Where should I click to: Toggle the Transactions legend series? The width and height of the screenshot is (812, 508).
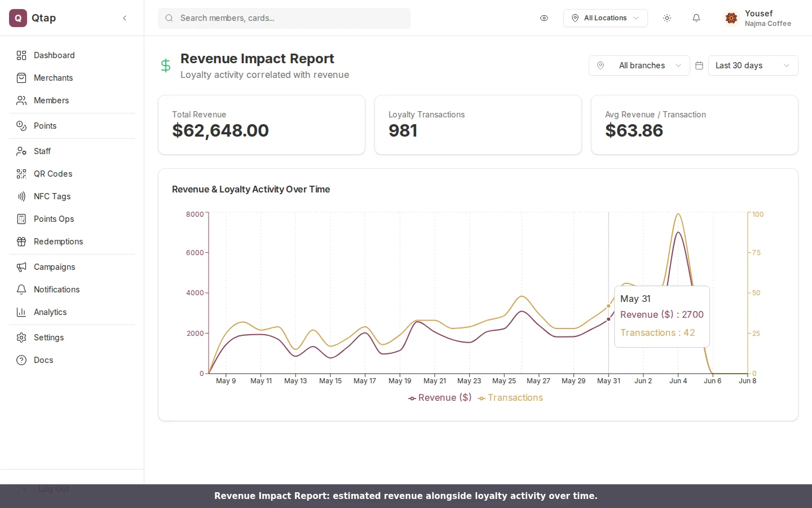pos(510,398)
